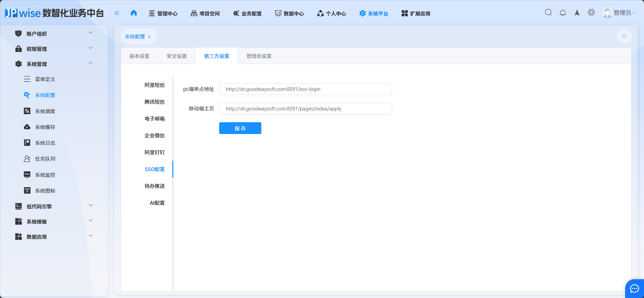
Task: Click the navigation arrow icon near bell
Action: [x=577, y=13]
